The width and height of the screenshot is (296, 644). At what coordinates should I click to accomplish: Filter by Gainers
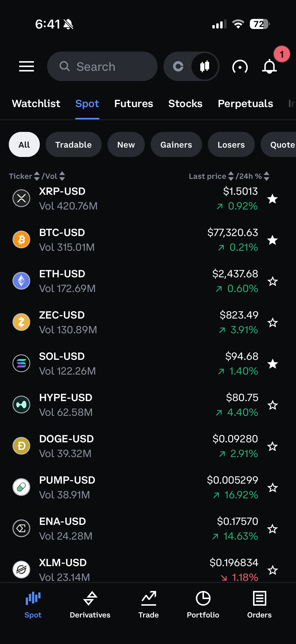tap(176, 144)
